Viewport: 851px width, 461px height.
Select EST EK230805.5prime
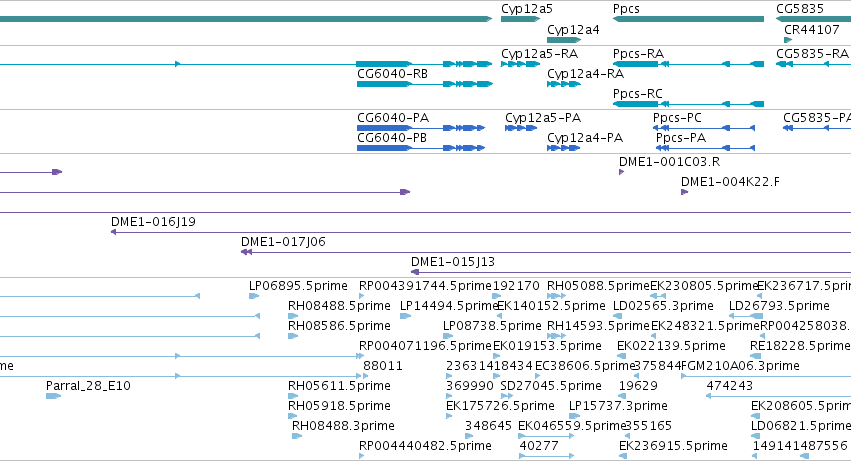coord(704,286)
